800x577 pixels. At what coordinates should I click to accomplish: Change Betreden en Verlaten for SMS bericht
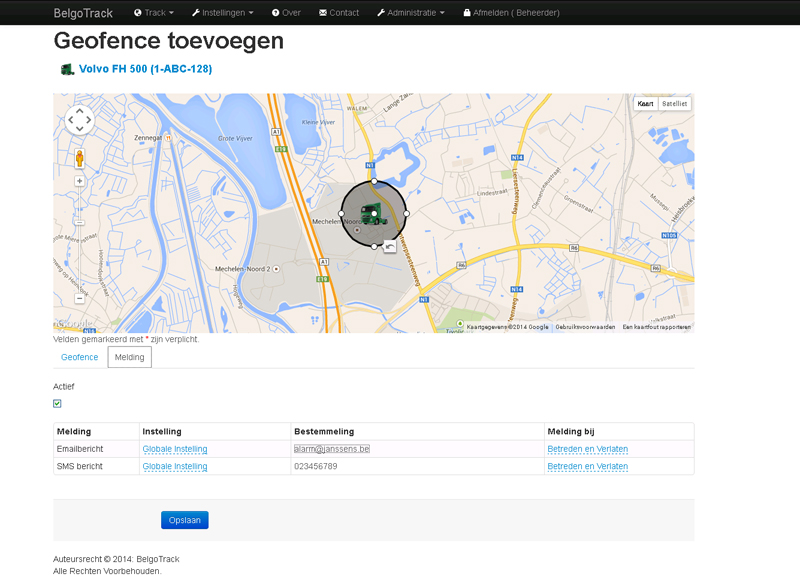pyautogui.click(x=588, y=466)
